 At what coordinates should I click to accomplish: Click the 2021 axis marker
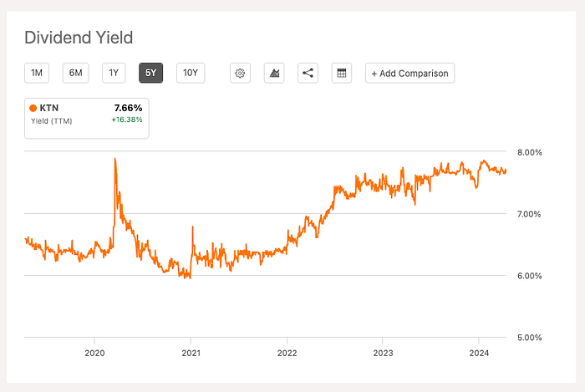191,353
